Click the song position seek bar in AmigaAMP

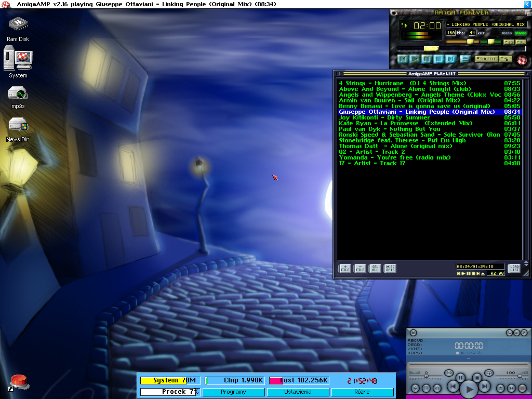tap(462, 49)
